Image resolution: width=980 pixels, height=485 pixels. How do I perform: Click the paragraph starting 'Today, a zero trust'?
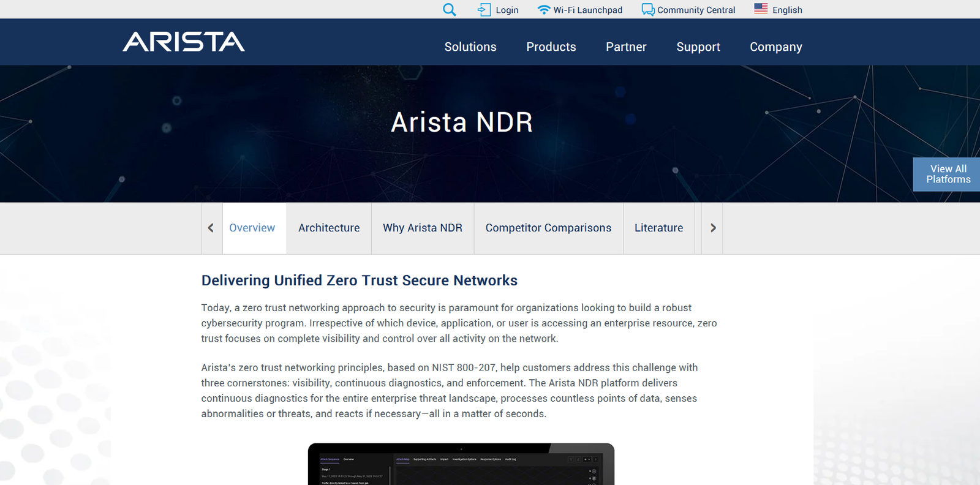click(x=459, y=323)
